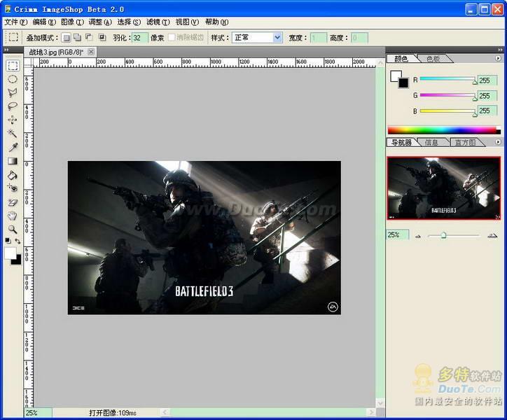Image resolution: width=507 pixels, height=420 pixels.
Task: Open the 编辑 menu
Action: [44, 22]
